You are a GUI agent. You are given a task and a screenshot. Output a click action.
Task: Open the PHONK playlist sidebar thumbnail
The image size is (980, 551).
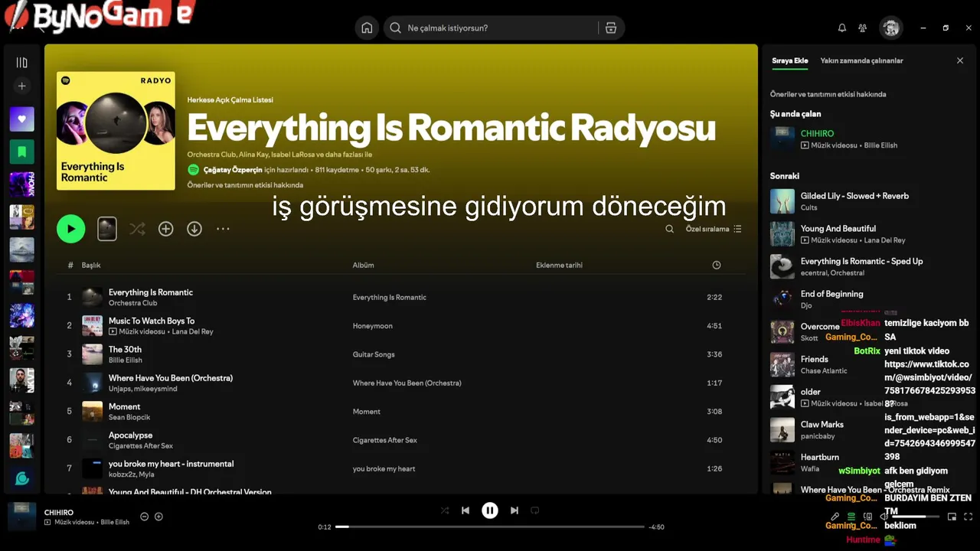[21, 184]
